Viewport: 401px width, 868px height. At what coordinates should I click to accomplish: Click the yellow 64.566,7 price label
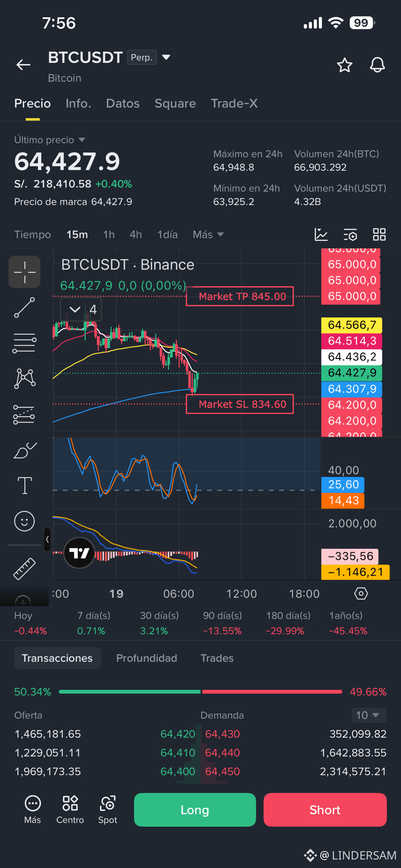click(x=352, y=325)
